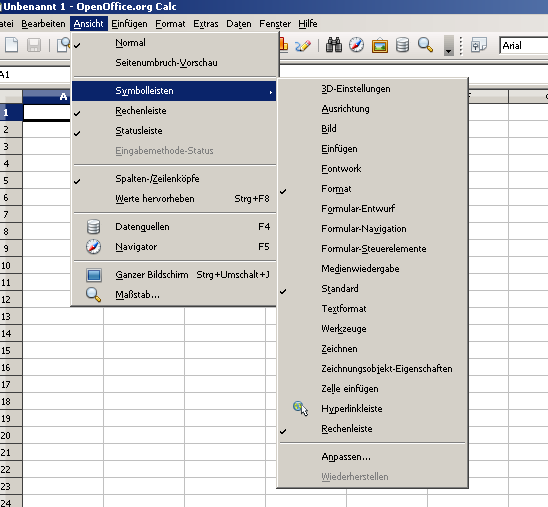Enable the Ausrichtung toolbar
548x507 pixels.
pos(372,109)
